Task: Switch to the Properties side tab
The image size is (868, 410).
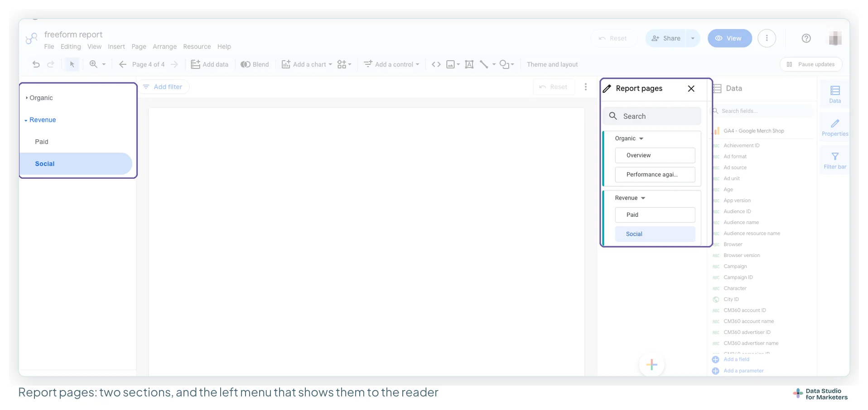Action: click(835, 128)
